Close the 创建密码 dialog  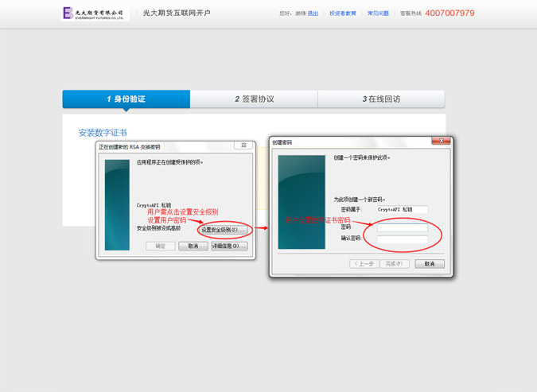(441, 141)
